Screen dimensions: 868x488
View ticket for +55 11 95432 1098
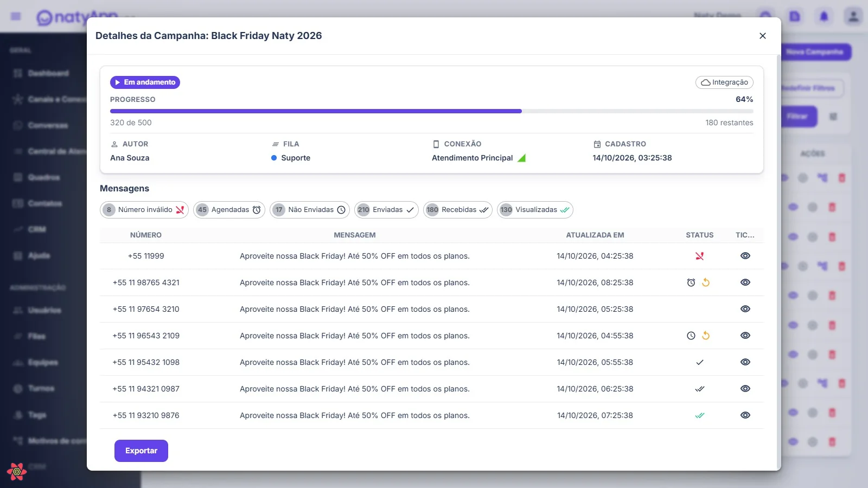pos(745,362)
